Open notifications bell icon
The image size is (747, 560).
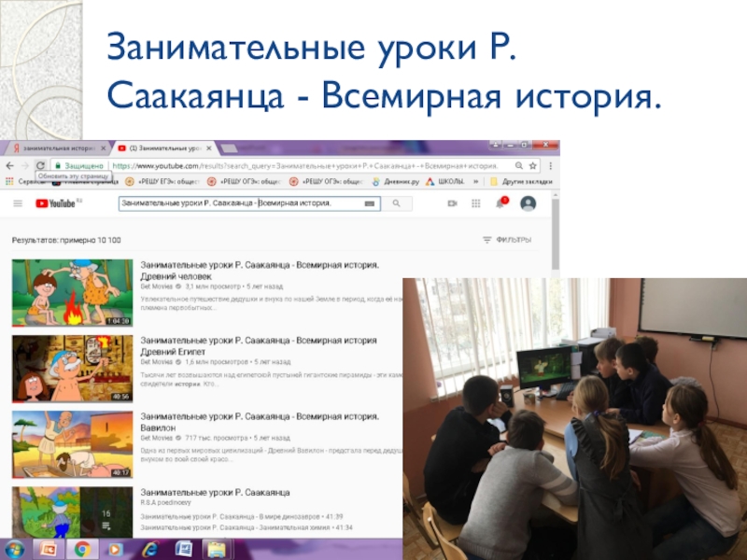point(500,203)
